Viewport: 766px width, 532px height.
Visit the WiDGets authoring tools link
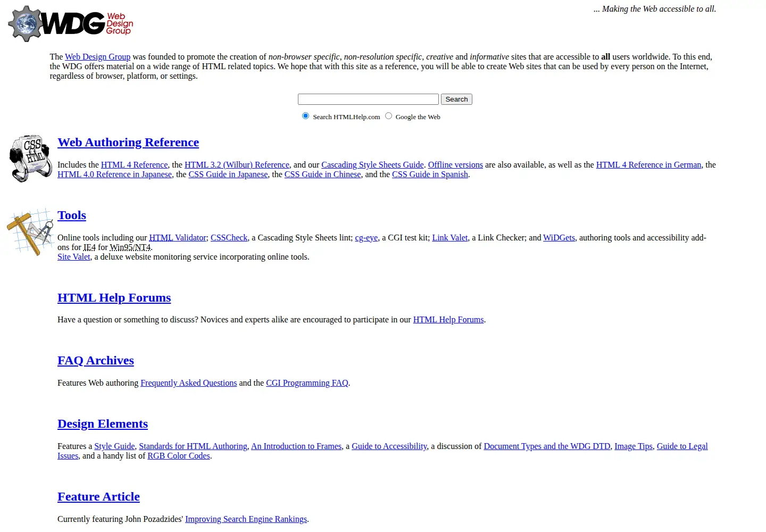(559, 238)
